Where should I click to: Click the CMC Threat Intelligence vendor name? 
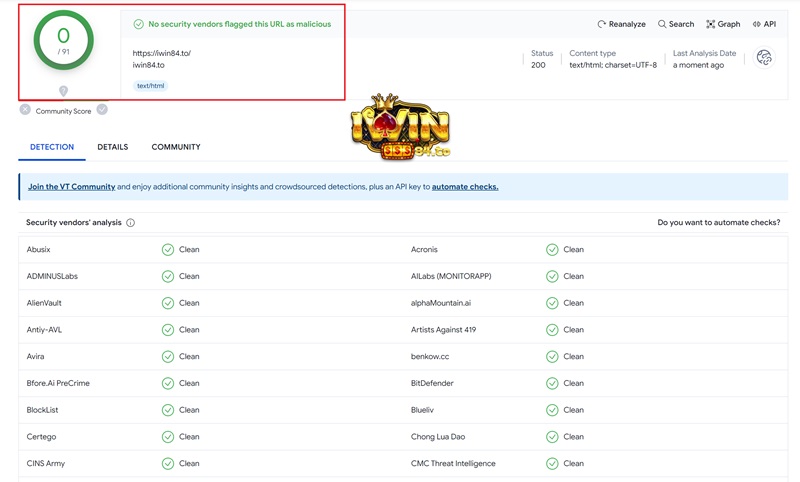click(x=453, y=463)
